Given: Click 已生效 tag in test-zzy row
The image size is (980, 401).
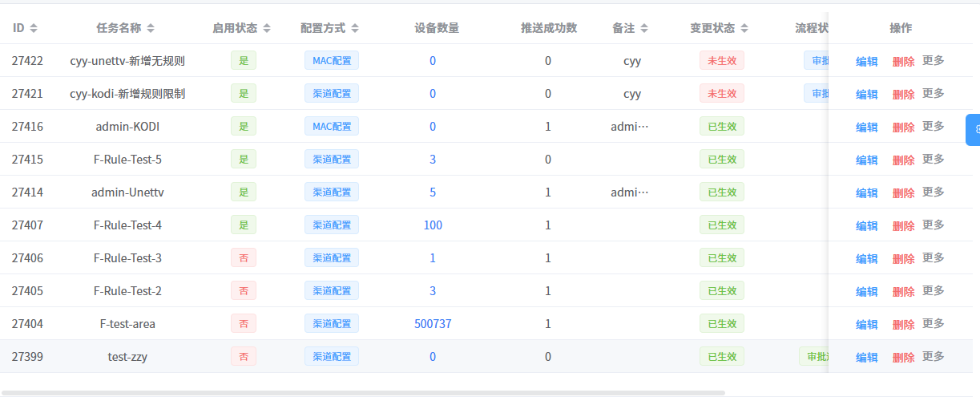Looking at the screenshot, I should point(722,356).
